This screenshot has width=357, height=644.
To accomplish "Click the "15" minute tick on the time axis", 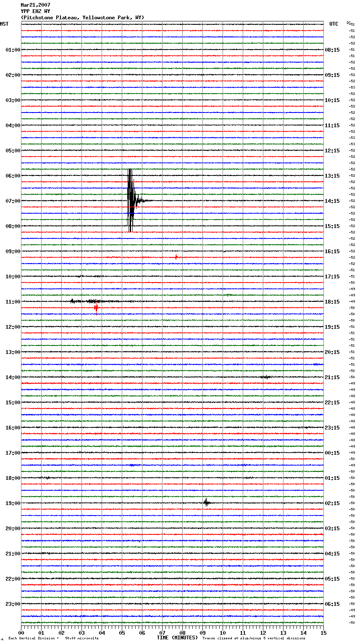I will [x=323, y=633].
